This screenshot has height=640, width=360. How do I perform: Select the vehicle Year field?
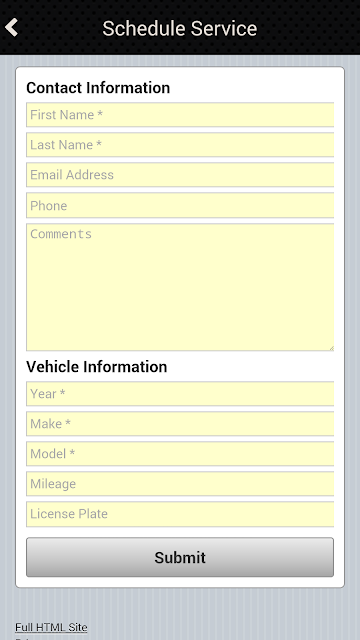[x=180, y=394]
